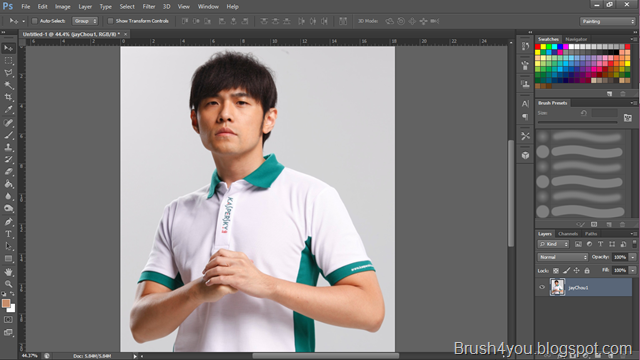This screenshot has height=360, width=640.
Task: Open the File menu
Action: [26, 7]
